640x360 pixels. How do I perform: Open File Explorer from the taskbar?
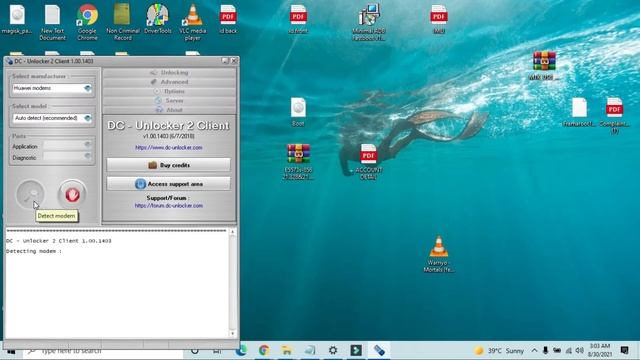(x=287, y=350)
